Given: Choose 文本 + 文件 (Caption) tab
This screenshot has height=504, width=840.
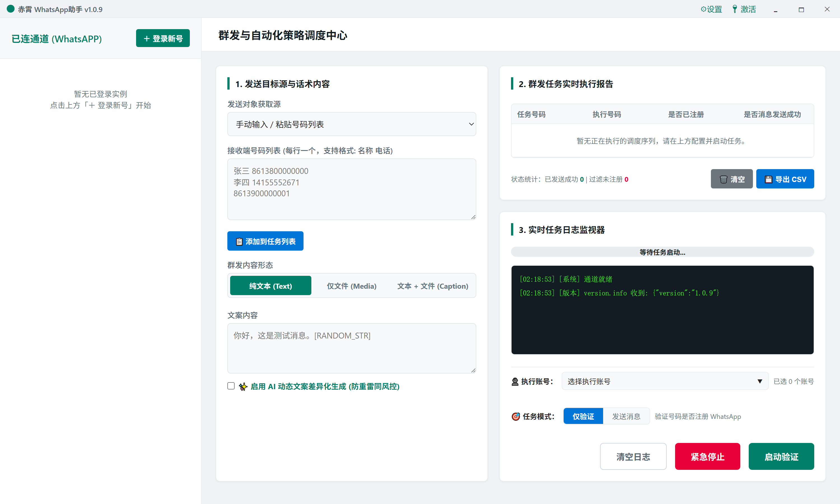Looking at the screenshot, I should (x=433, y=286).
